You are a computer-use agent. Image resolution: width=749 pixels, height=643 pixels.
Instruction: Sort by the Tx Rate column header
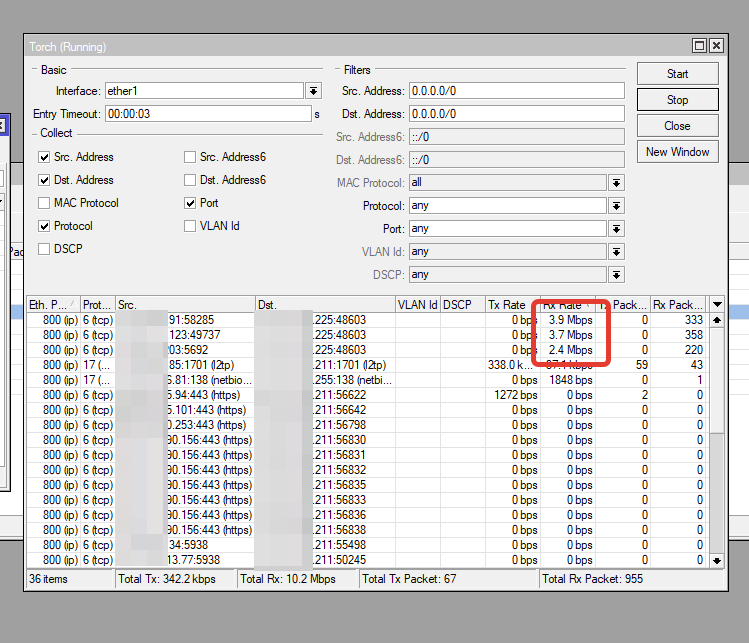tap(513, 305)
